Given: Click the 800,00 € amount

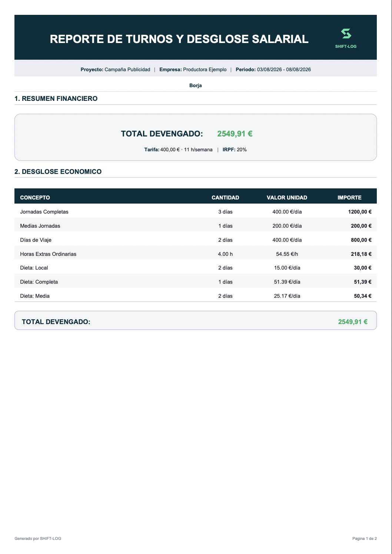Looking at the screenshot, I should 361,240.
